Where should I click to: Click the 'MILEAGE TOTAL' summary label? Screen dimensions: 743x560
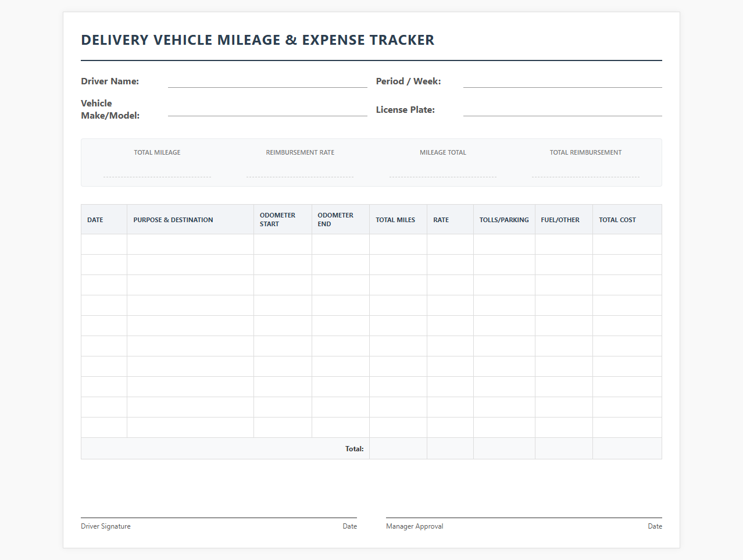[x=443, y=152]
